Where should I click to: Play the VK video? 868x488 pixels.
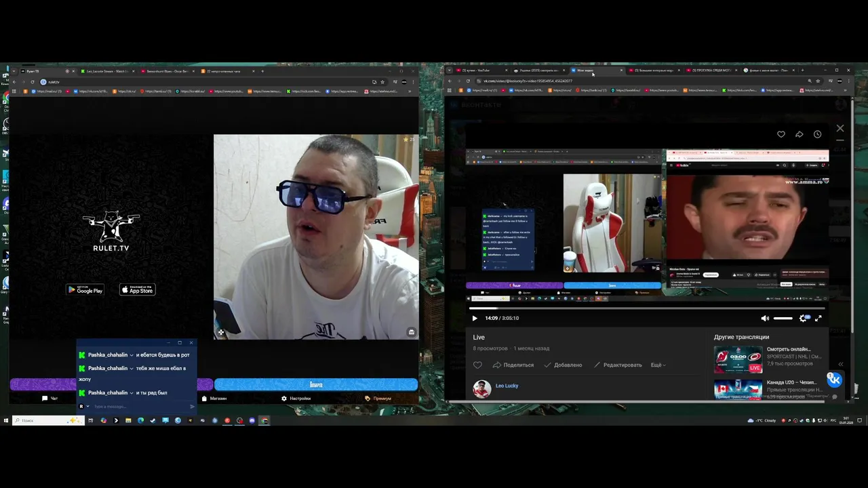pyautogui.click(x=475, y=318)
